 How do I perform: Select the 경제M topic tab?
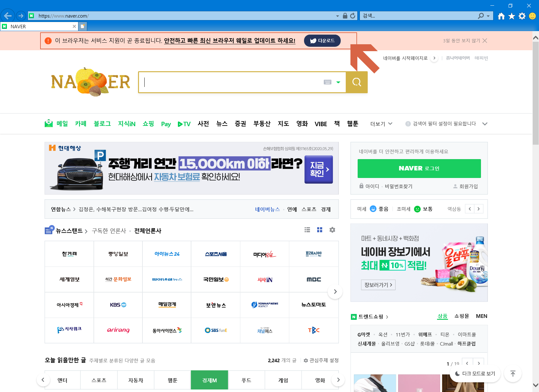209,380
